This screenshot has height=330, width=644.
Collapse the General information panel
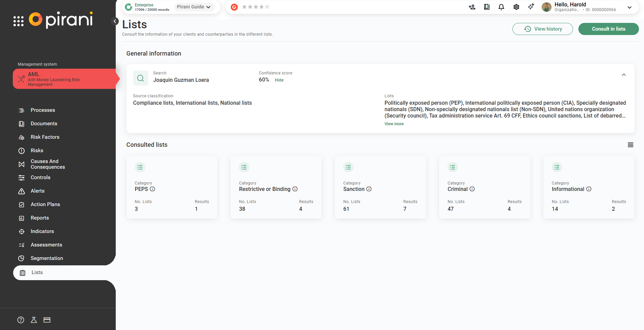point(623,75)
